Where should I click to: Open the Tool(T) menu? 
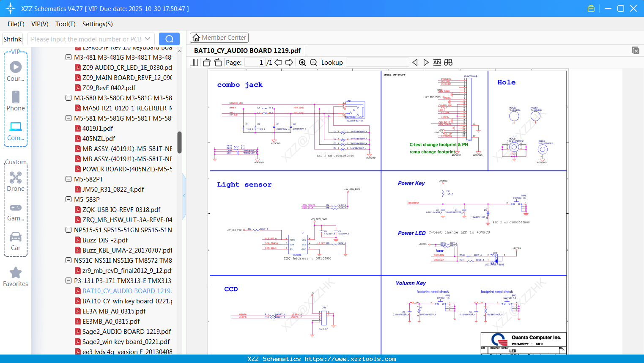pyautogui.click(x=65, y=24)
